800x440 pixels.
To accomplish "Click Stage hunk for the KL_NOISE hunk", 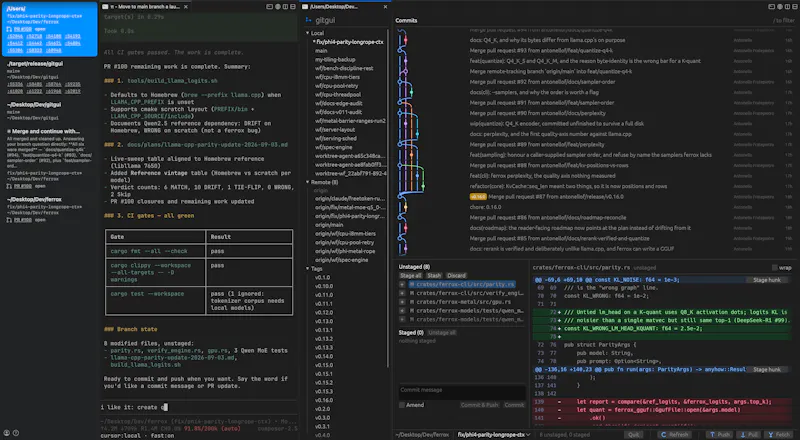I will point(767,280).
